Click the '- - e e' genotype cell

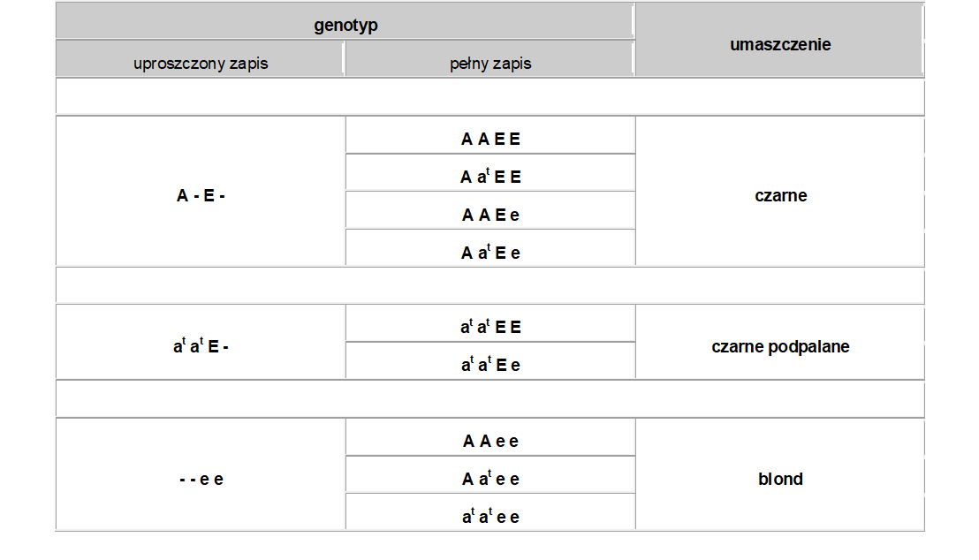pyautogui.click(x=201, y=480)
